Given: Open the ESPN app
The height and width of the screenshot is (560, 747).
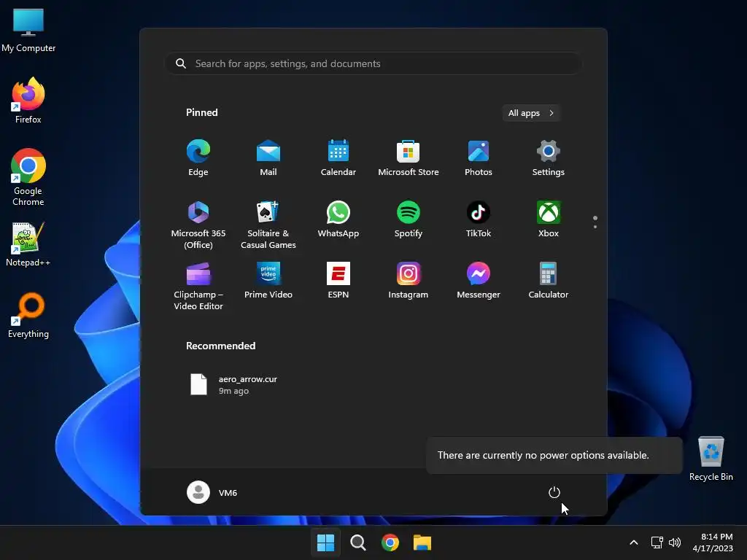Looking at the screenshot, I should click(338, 281).
